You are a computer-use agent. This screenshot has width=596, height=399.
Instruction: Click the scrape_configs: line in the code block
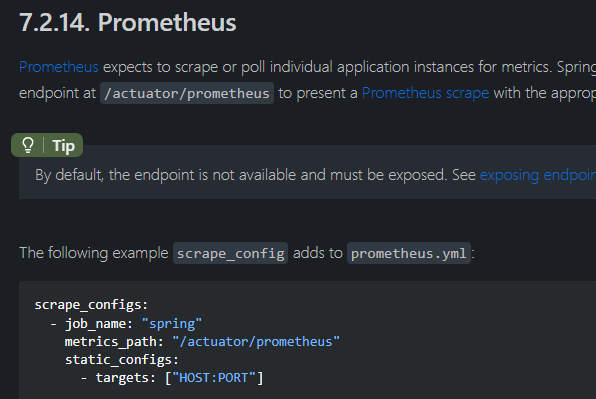coord(91,305)
